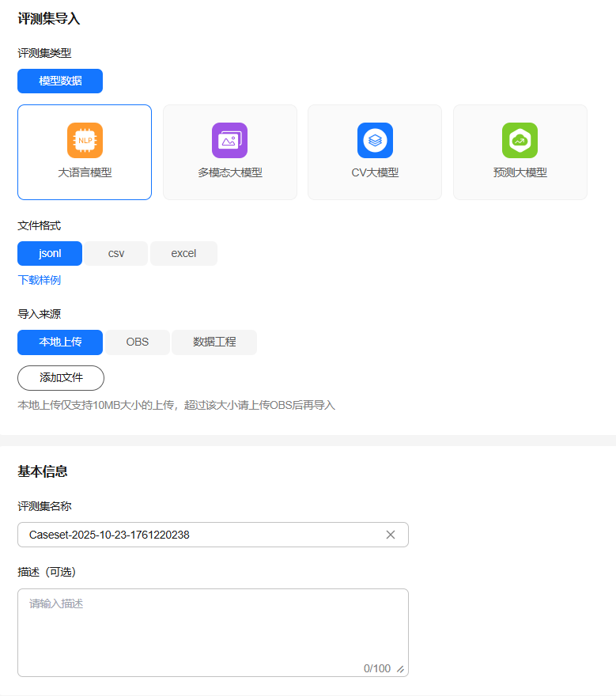
Task: Choose OBS as import source
Action: (x=137, y=342)
